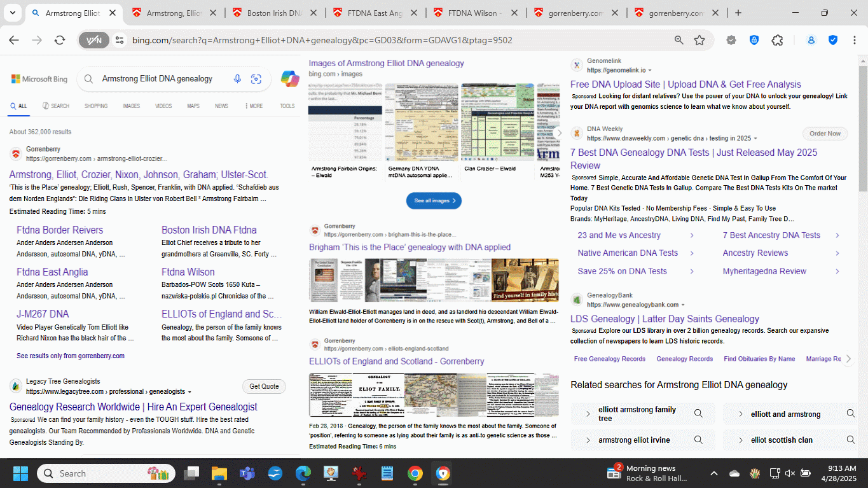Image resolution: width=868 pixels, height=488 pixels.
Task: Click the microphone voice search icon
Action: (x=237, y=79)
